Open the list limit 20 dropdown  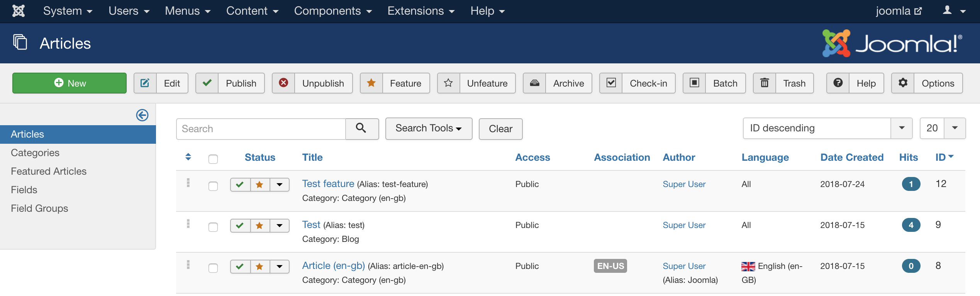point(943,128)
